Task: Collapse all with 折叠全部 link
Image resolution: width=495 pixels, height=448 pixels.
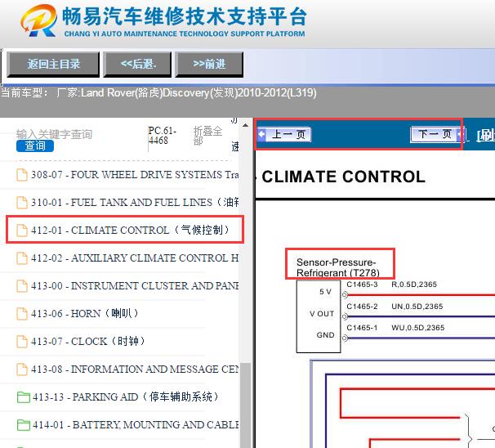Action: [x=207, y=136]
